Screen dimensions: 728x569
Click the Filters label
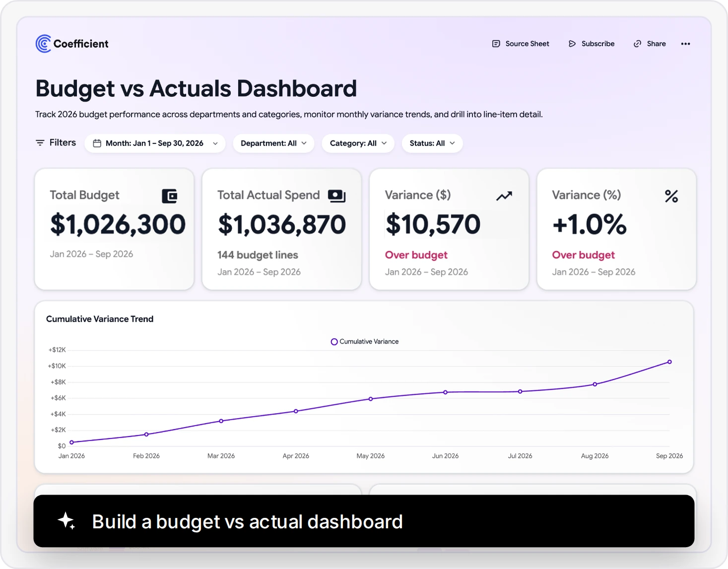(63, 143)
